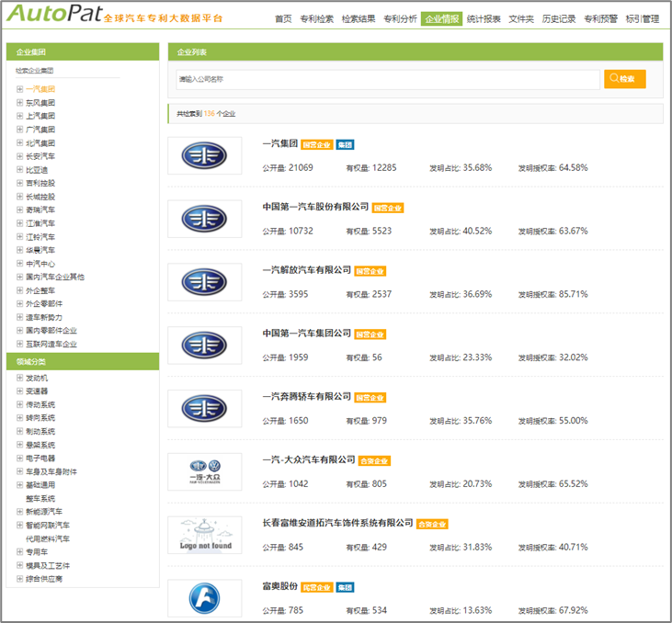Open the 专利分析 navigation tab
This screenshot has height=623, width=672.
[400, 19]
